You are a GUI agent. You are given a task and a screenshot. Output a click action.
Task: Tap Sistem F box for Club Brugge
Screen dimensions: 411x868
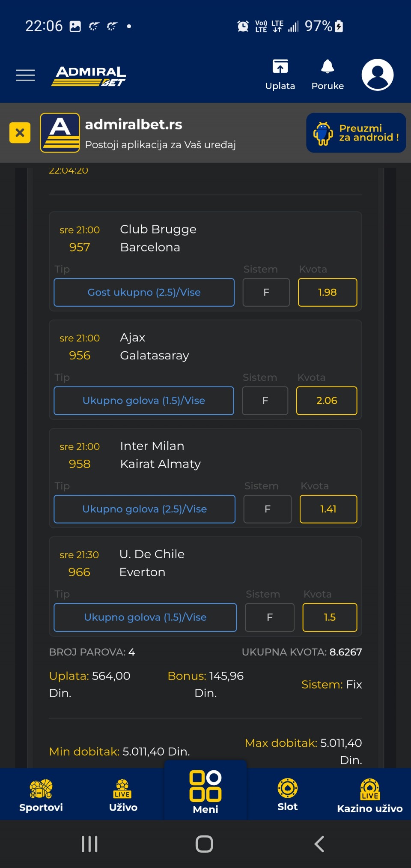(x=266, y=293)
